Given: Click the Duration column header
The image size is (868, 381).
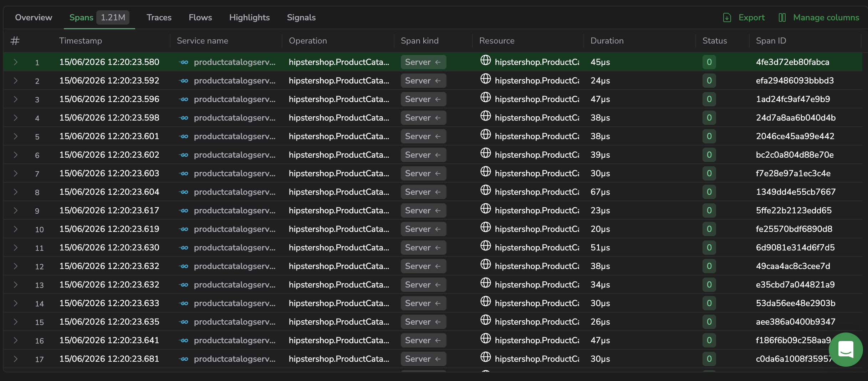Looking at the screenshot, I should pyautogui.click(x=607, y=41).
